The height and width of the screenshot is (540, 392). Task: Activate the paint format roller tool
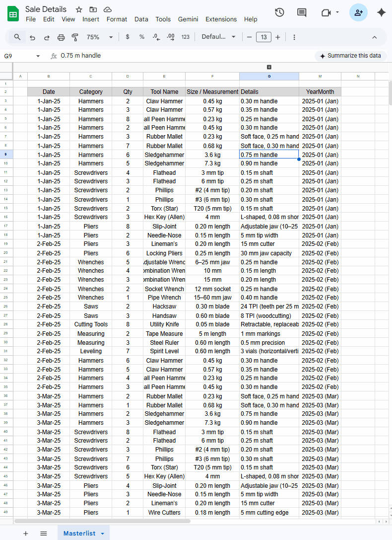(x=75, y=37)
